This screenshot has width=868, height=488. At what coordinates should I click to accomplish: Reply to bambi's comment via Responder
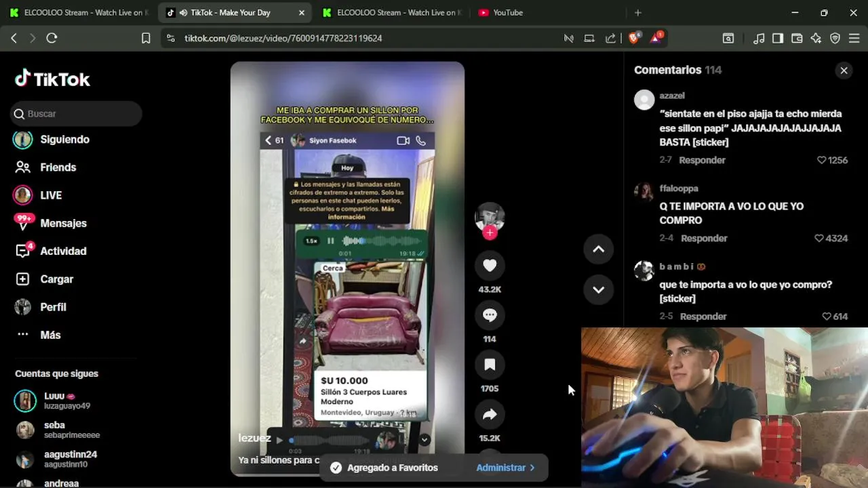(x=703, y=317)
